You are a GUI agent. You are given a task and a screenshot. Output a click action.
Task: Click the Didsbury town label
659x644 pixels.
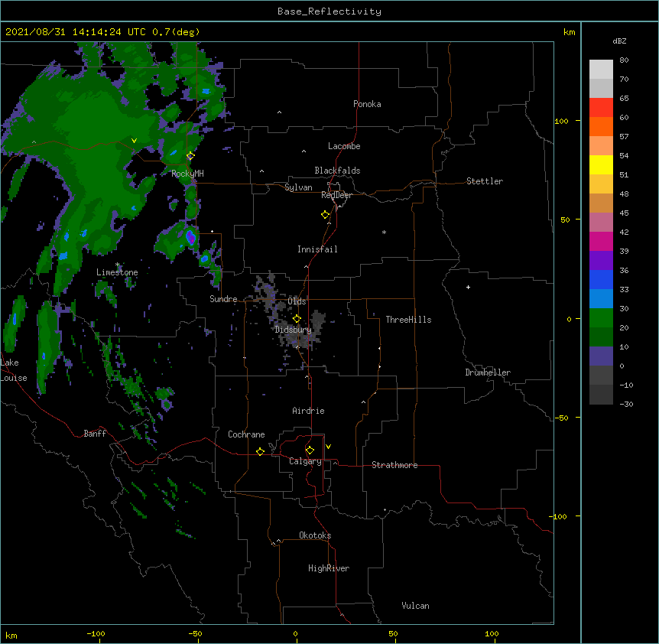tap(293, 330)
